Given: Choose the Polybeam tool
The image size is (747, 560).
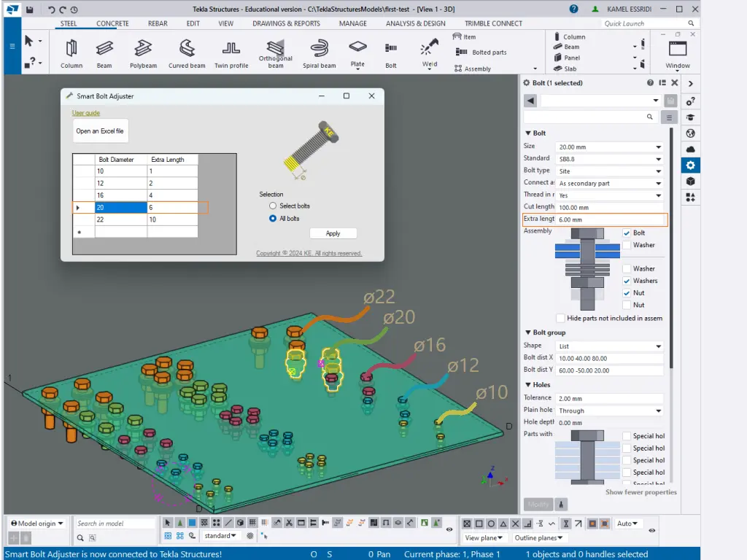Looking at the screenshot, I should pos(143,53).
